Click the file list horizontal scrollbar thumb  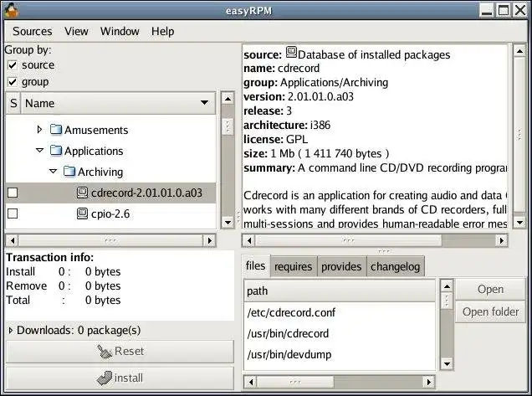tap(295, 382)
